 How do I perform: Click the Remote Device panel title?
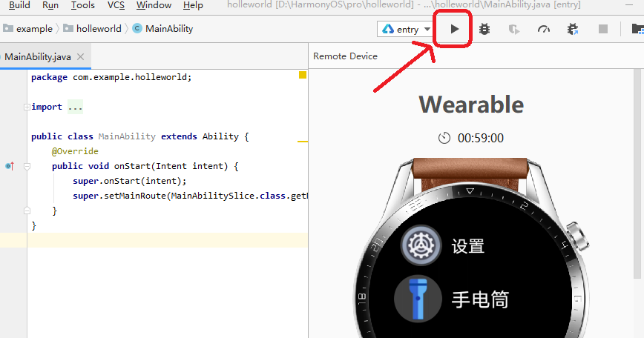345,56
